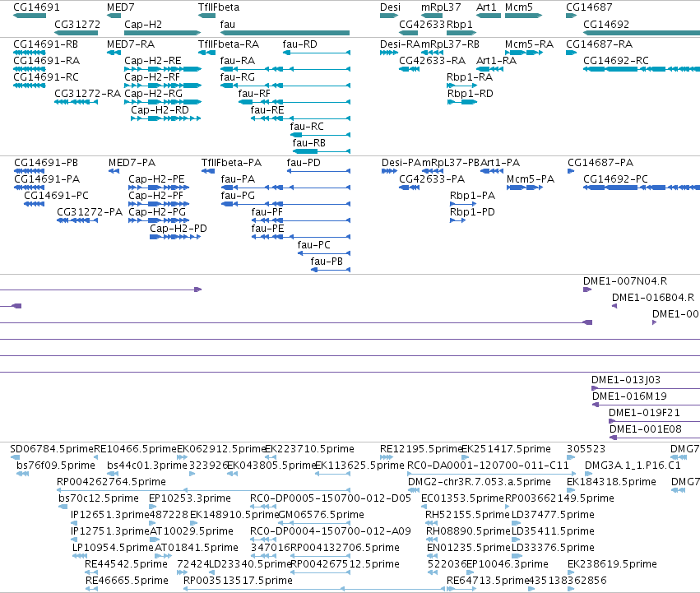Select the MED7 gene feature

pos(114,16)
